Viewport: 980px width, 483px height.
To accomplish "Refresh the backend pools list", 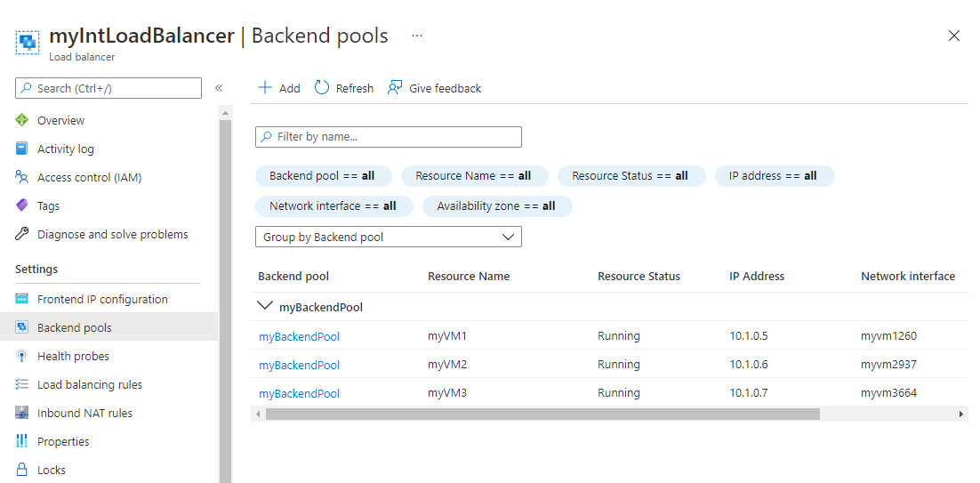I will tap(344, 88).
